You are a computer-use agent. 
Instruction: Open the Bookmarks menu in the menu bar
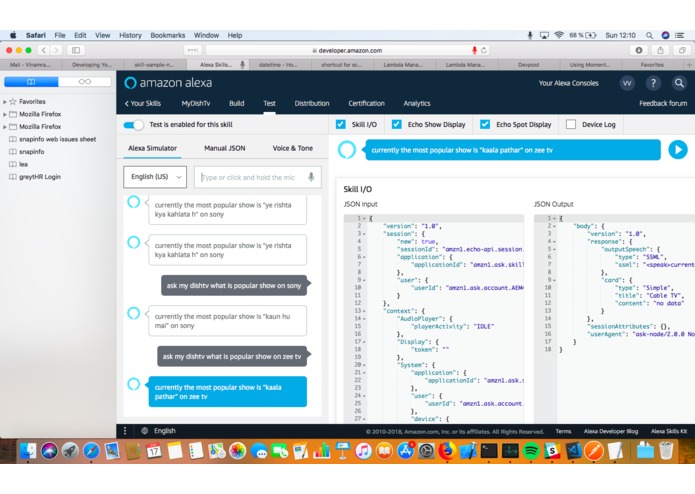(168, 35)
